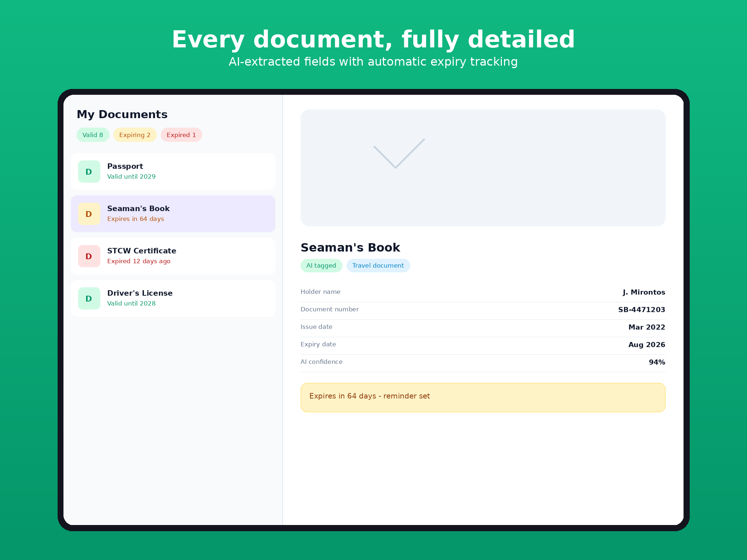Filter documents by the Expiring 2 chip
747x560 pixels.
[x=135, y=135]
